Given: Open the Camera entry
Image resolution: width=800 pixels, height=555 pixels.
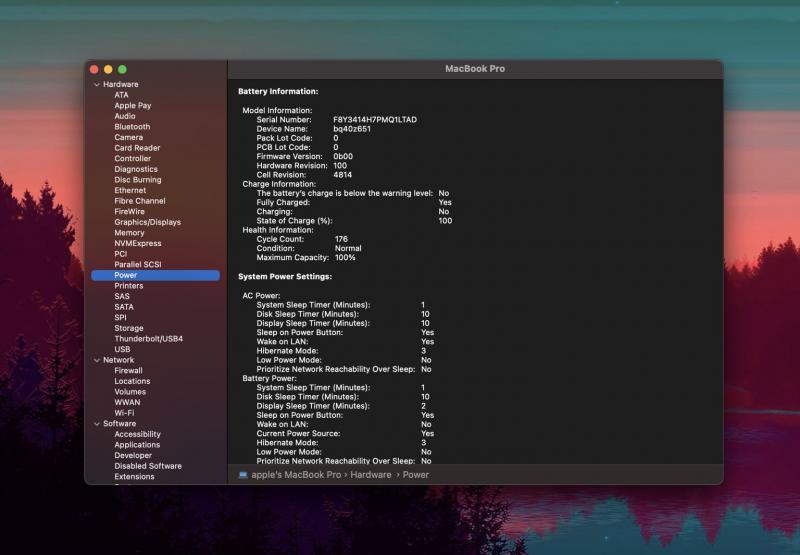Looking at the screenshot, I should (129, 137).
